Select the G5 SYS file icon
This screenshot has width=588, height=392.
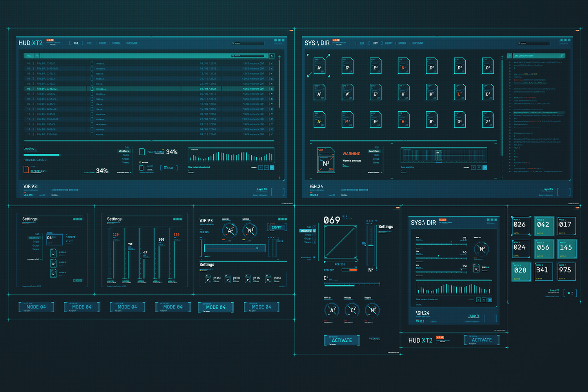coord(347,66)
